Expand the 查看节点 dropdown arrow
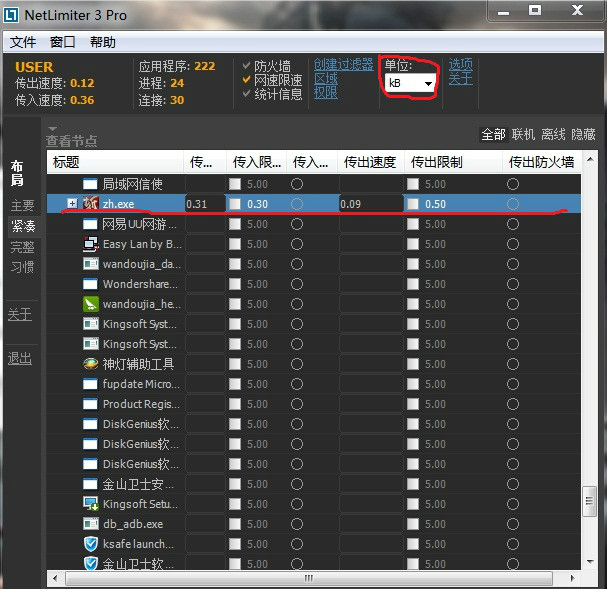This screenshot has width=607, height=589. [53, 128]
